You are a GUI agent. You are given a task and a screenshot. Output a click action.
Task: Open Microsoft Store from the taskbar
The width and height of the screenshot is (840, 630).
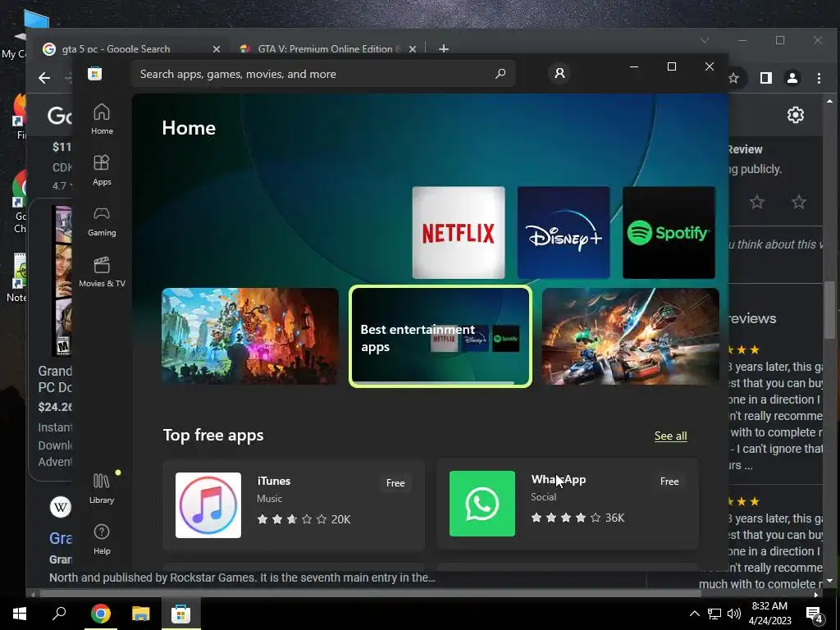pos(180,614)
